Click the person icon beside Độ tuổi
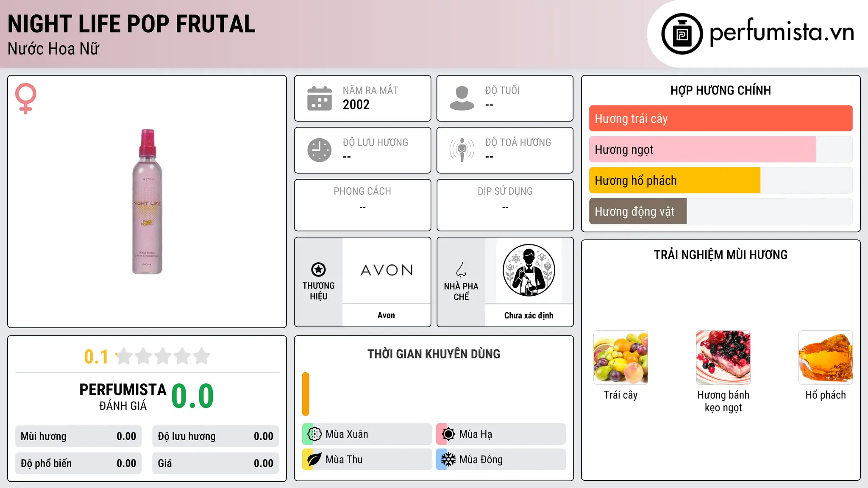The height and width of the screenshot is (488, 868). pyautogui.click(x=462, y=98)
